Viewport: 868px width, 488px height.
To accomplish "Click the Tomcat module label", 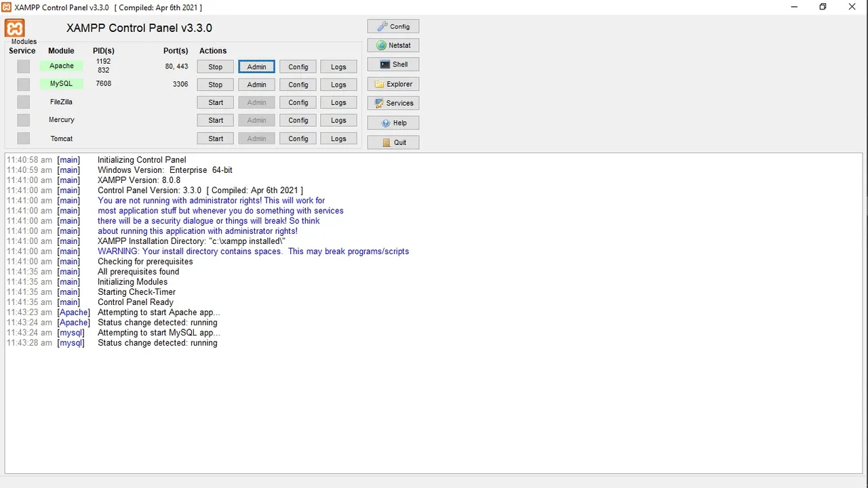I will pyautogui.click(x=61, y=138).
